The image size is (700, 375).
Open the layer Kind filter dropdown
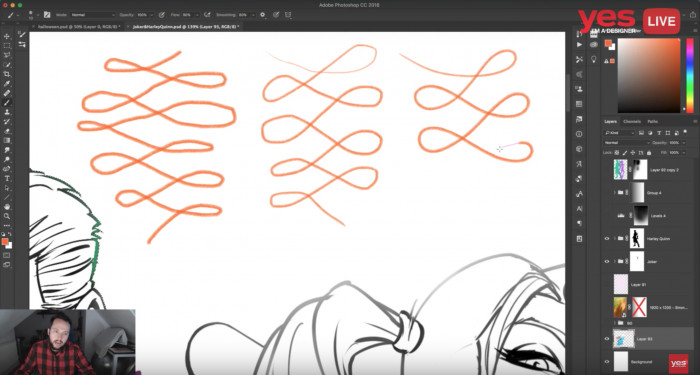[x=619, y=133]
